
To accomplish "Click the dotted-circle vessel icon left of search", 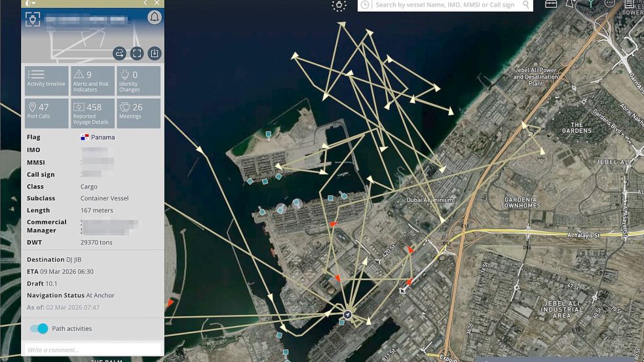I will pos(339,5).
